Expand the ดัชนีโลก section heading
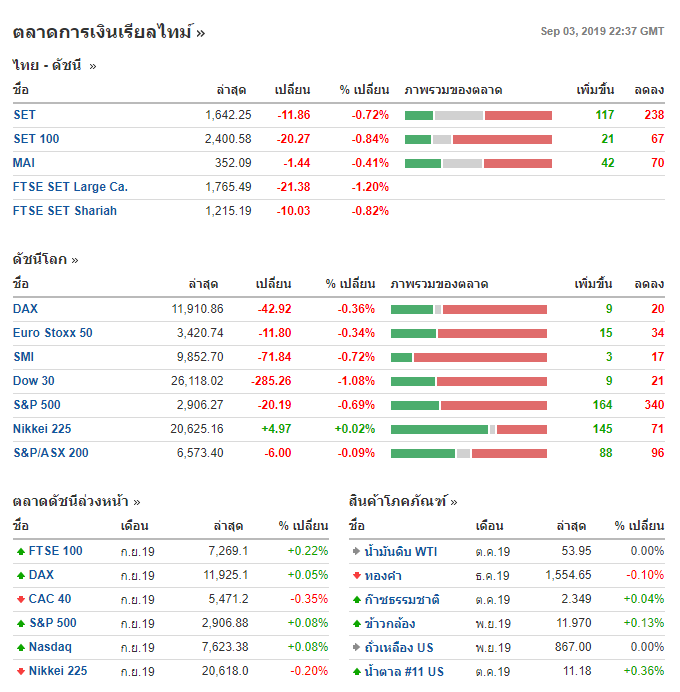This screenshot has width=680, height=692. [45, 259]
